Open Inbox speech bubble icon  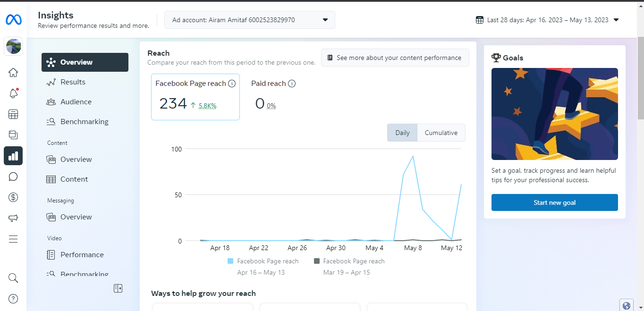point(13,177)
